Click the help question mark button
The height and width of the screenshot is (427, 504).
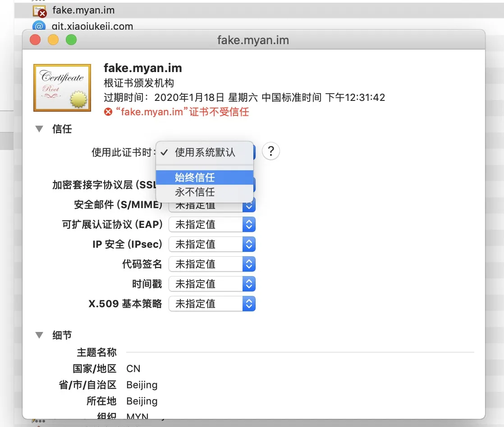click(x=270, y=152)
